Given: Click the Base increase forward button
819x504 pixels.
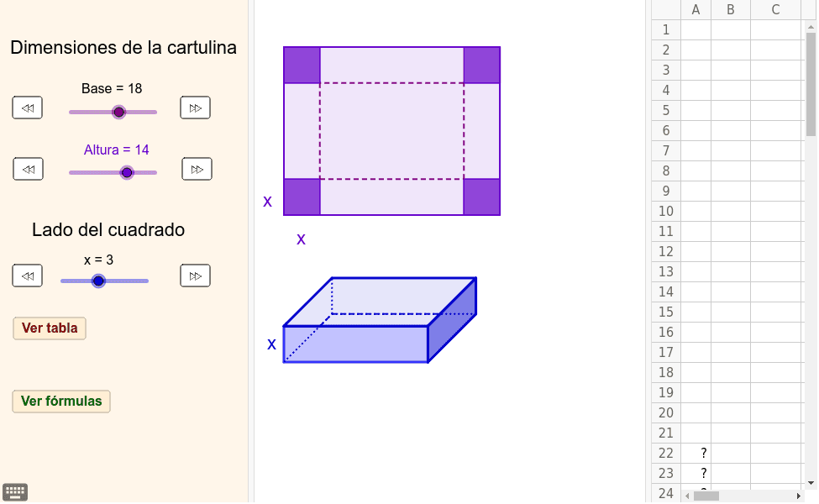Looking at the screenshot, I should (195, 108).
